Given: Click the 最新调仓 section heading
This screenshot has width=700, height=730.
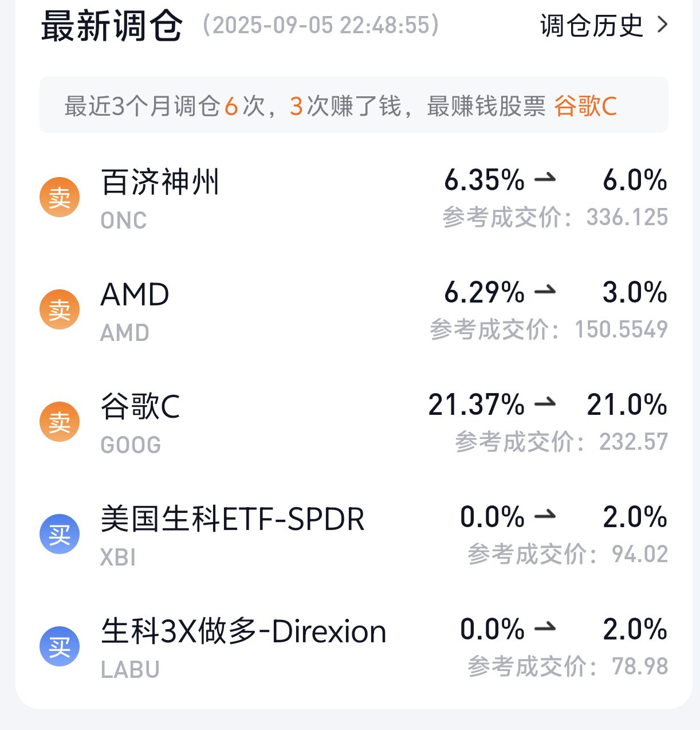Looking at the screenshot, I should 112,26.
